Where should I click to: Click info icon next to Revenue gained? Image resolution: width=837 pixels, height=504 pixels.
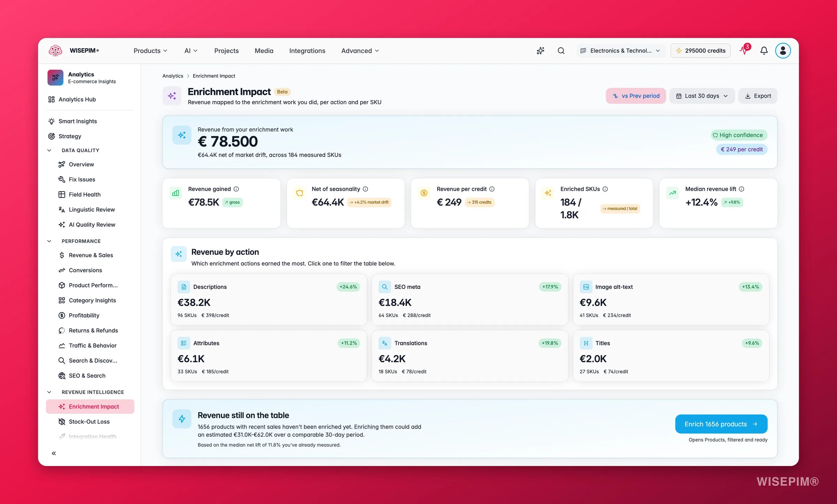(236, 189)
